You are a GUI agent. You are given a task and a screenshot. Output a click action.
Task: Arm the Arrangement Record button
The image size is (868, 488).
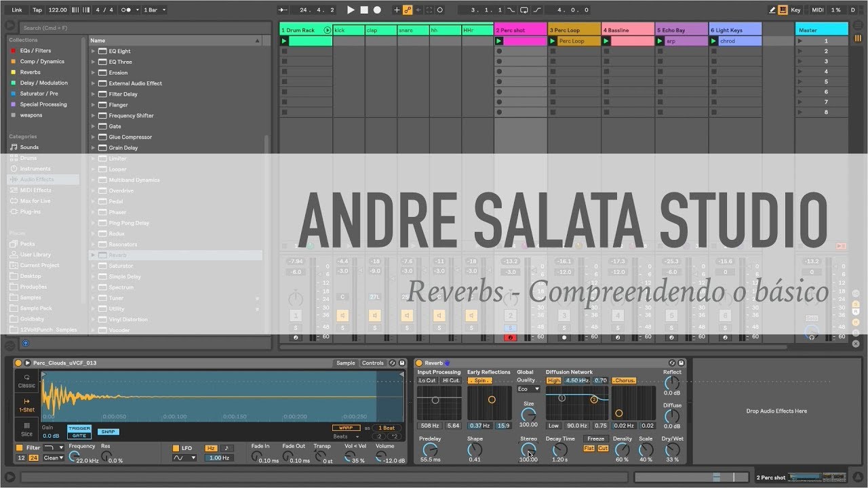377,10
